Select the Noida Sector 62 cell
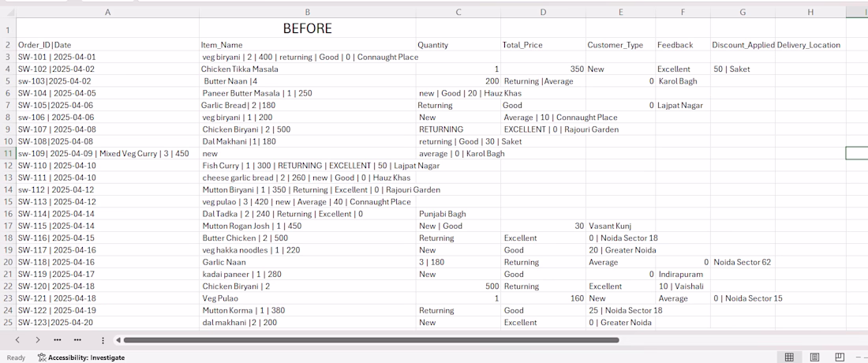868x363 pixels. (x=743, y=262)
